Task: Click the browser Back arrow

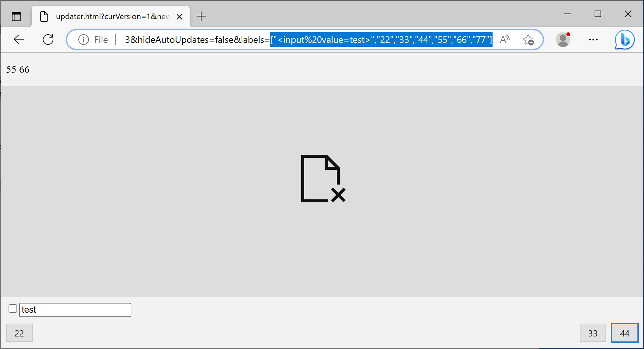Action: (x=19, y=40)
